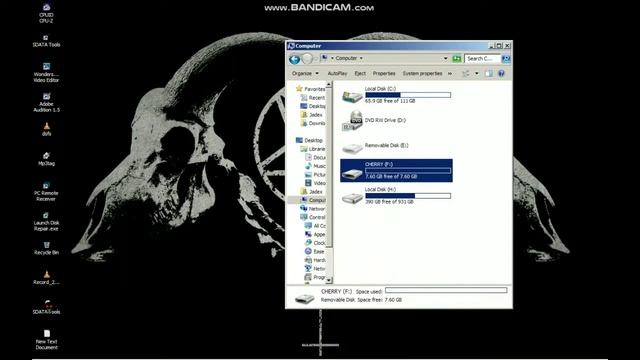Screen dimensions: 640x360
Task: Click AutoPlay in the toolbar
Action: point(337,73)
